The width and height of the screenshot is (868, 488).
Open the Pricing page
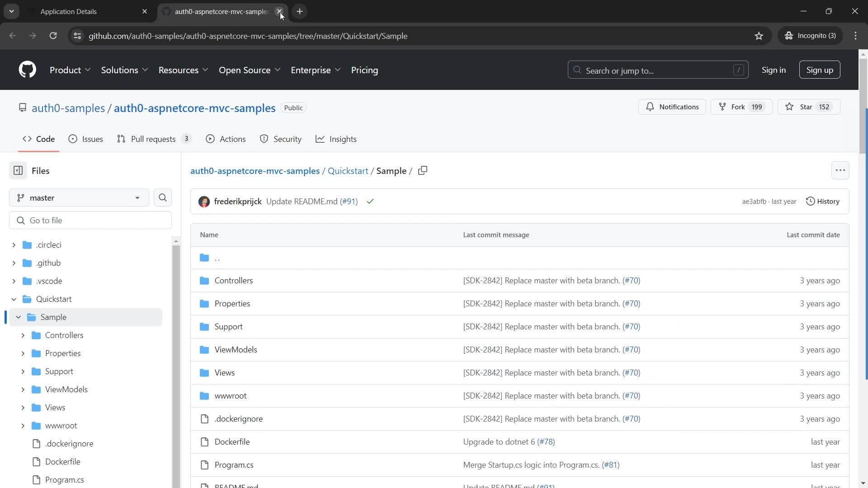click(x=364, y=70)
